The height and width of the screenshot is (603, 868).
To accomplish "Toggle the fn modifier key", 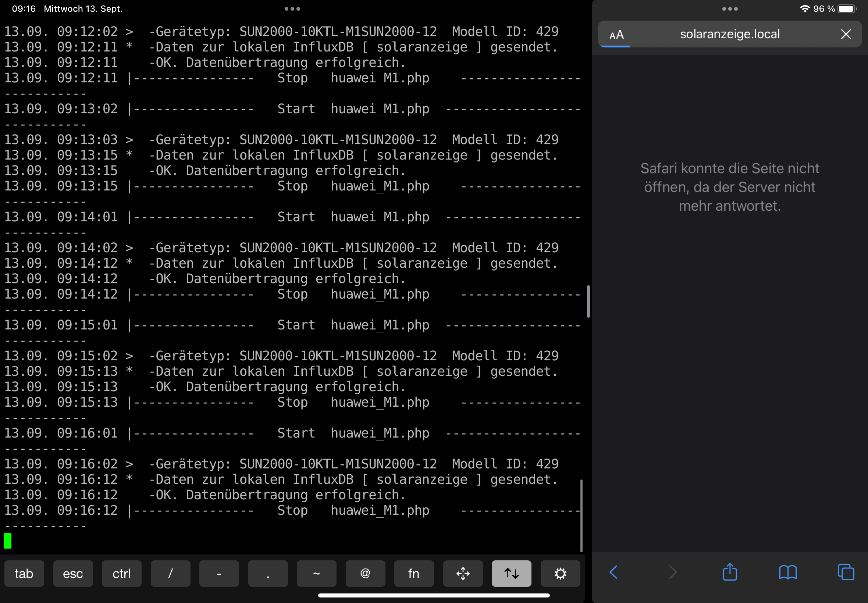I will click(413, 574).
